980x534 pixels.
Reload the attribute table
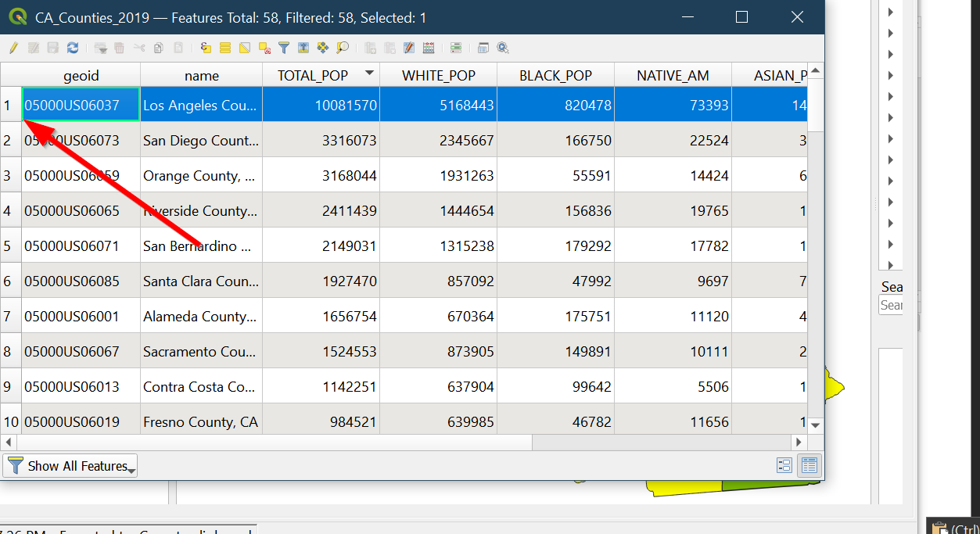click(x=73, y=48)
